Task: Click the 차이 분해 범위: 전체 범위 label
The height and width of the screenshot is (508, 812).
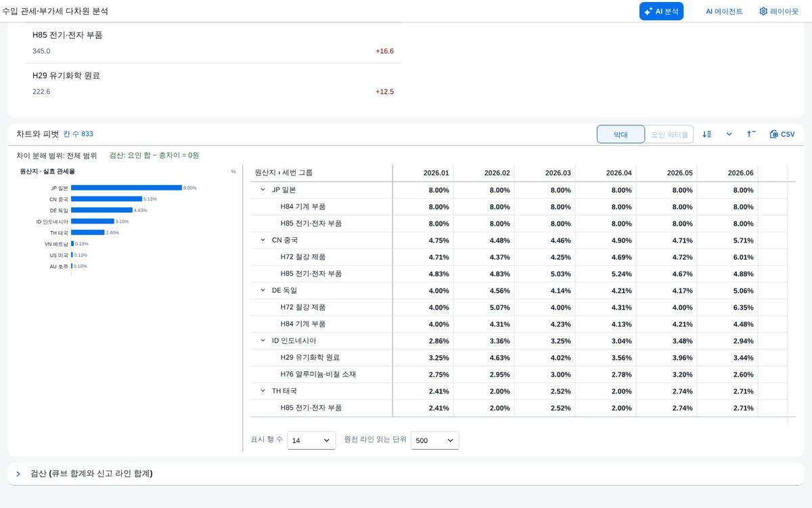Action: (57, 155)
